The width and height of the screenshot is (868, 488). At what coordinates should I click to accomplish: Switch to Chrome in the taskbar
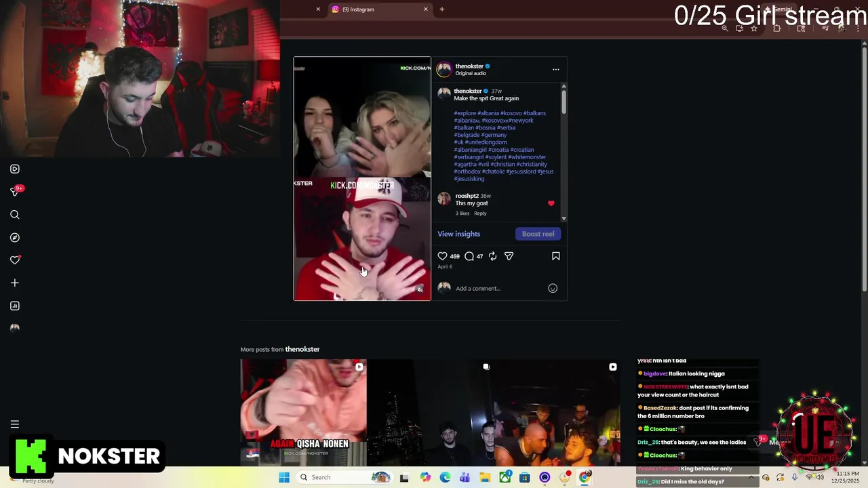coord(585,477)
